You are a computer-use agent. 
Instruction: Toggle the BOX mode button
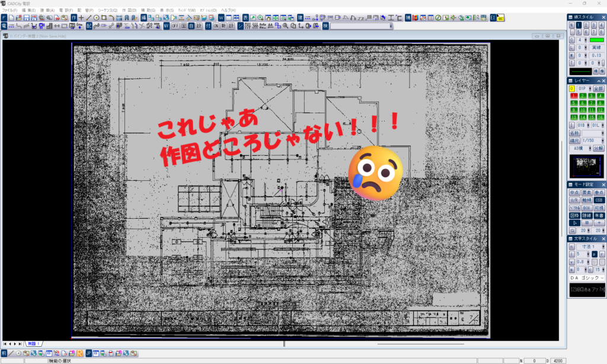586,208
